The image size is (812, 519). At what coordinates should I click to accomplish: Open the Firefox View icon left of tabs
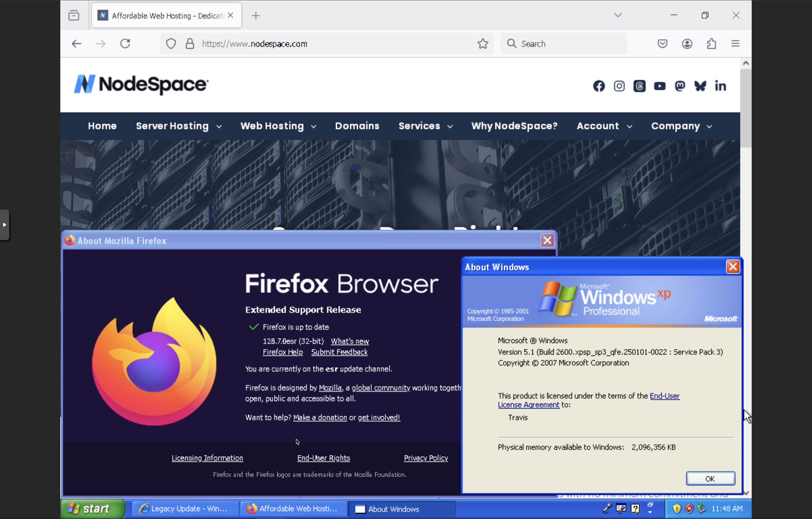pos(74,15)
